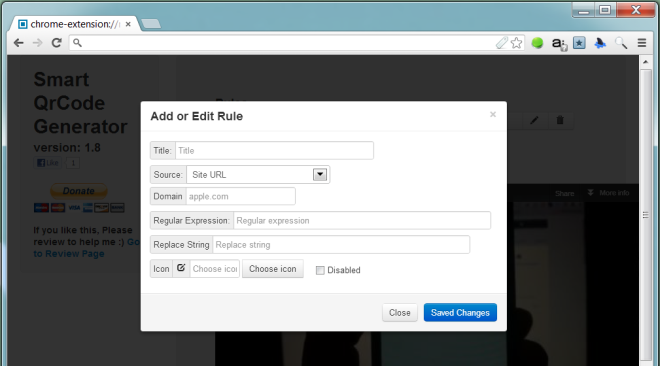Click the trash delete icon behind the dialog
This screenshot has height=366, width=660.
pos(560,120)
